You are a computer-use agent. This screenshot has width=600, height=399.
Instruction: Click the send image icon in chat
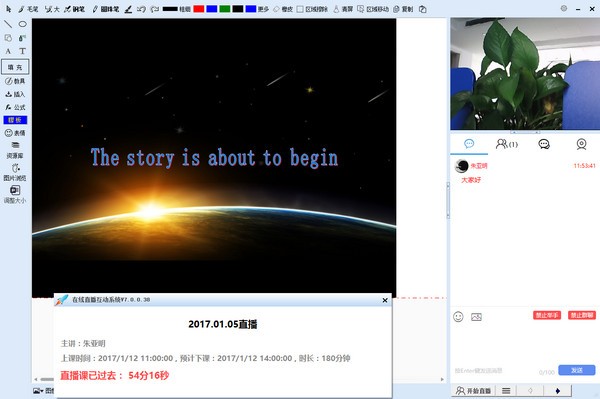[476, 317]
